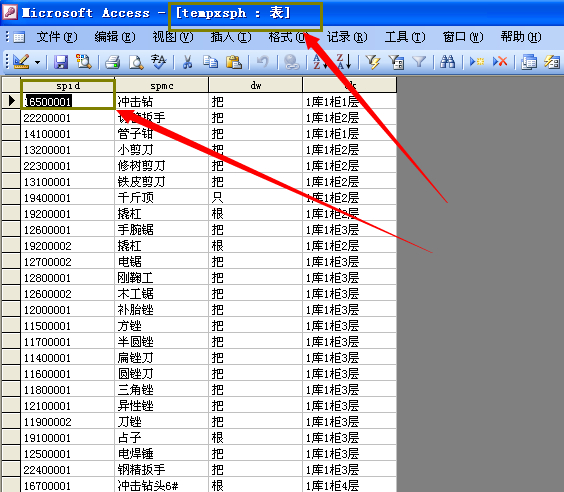The height and width of the screenshot is (492, 564).
Task: Open the View mode dropdown arrow
Action: (37, 62)
